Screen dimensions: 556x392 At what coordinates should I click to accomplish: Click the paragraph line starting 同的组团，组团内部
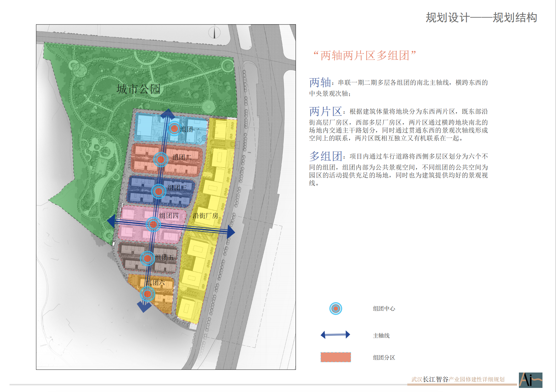(398, 167)
